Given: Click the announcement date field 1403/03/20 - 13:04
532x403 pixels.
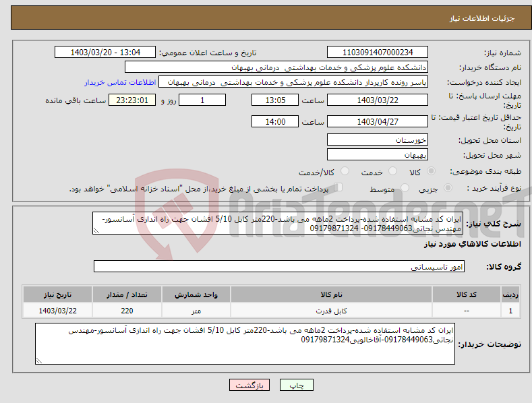Looking at the screenshot, I should (105, 53).
